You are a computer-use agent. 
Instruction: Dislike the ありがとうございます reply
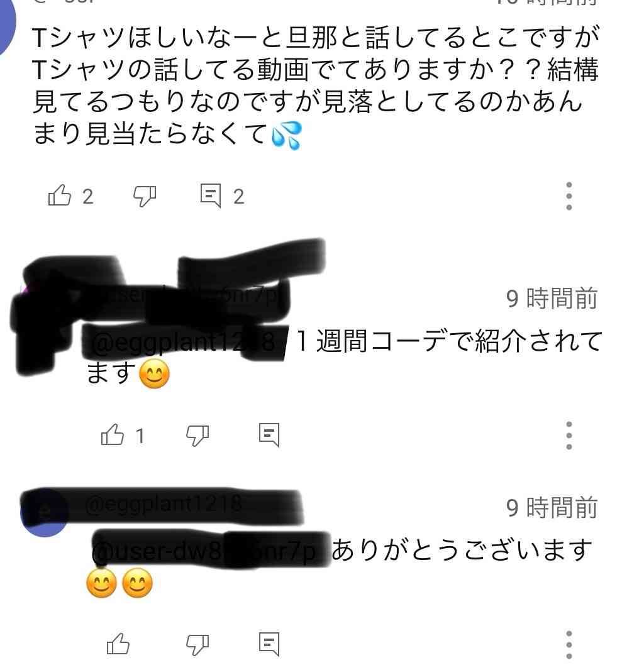pyautogui.click(x=197, y=644)
